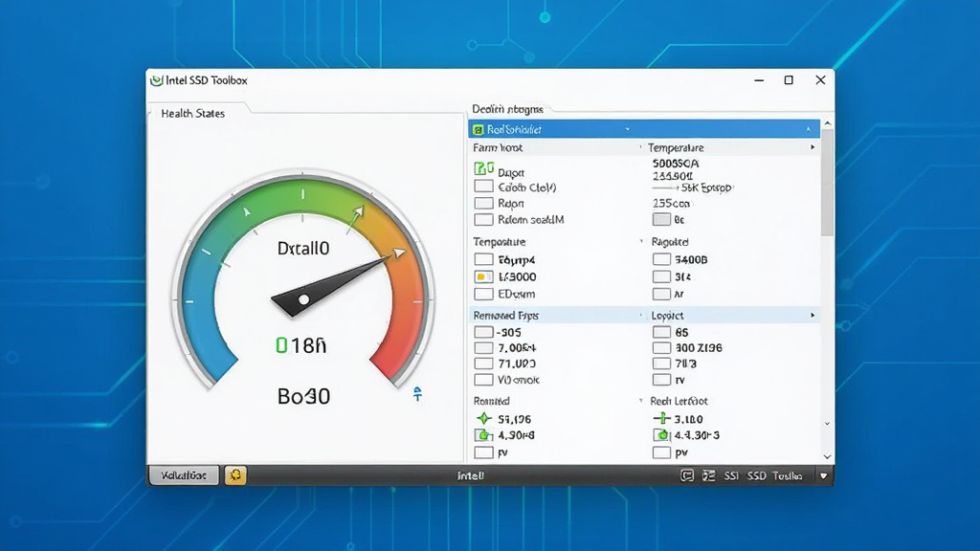Click the slider line beside 5bK Eptop
Image resolution: width=980 pixels, height=551 pixels.
(665, 187)
